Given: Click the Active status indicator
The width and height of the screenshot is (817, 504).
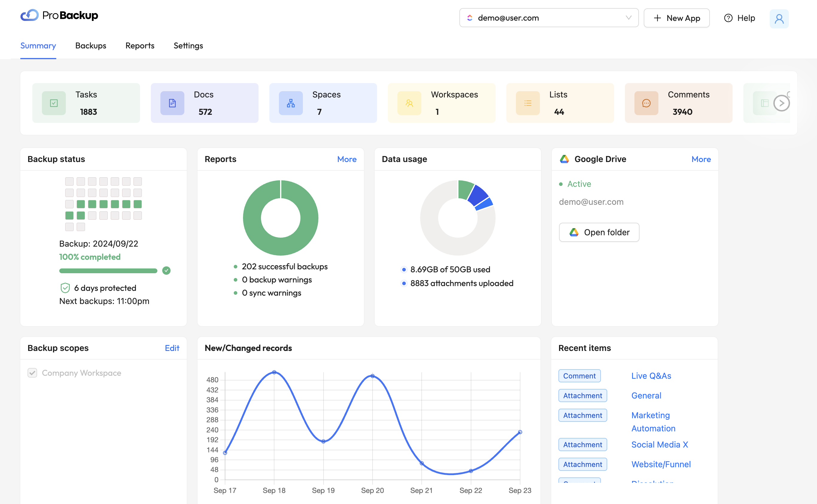Looking at the screenshot, I should pyautogui.click(x=562, y=184).
